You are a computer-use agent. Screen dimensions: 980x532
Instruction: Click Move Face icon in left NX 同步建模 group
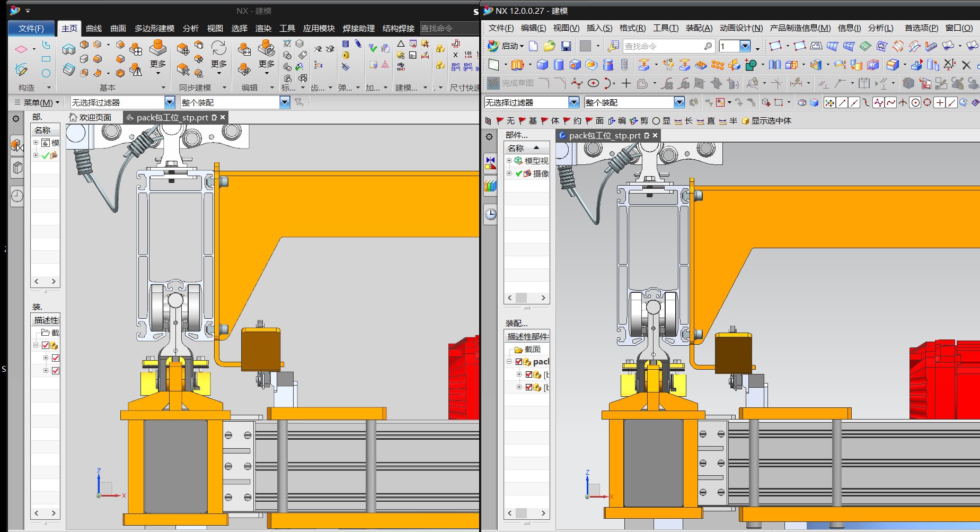(x=183, y=50)
